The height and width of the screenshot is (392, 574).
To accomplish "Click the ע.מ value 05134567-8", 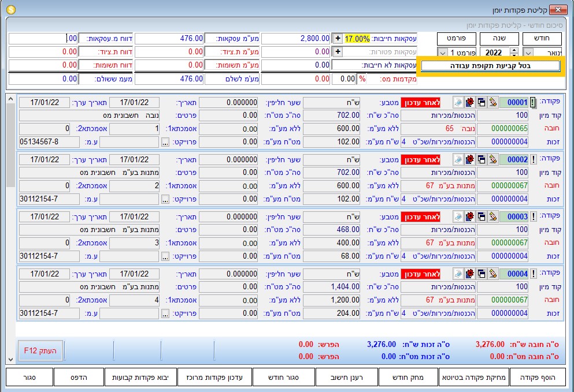I will click(49, 142).
